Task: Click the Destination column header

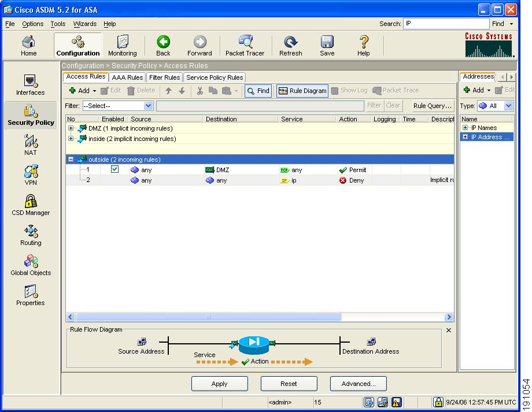Action: [241, 119]
